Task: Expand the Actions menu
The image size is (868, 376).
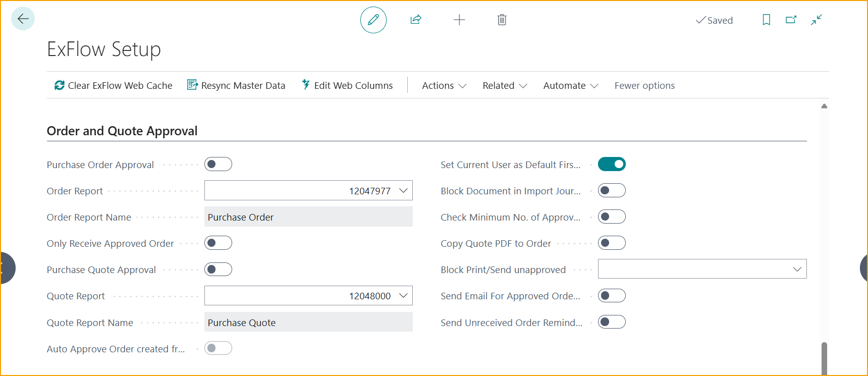Action: [x=444, y=85]
